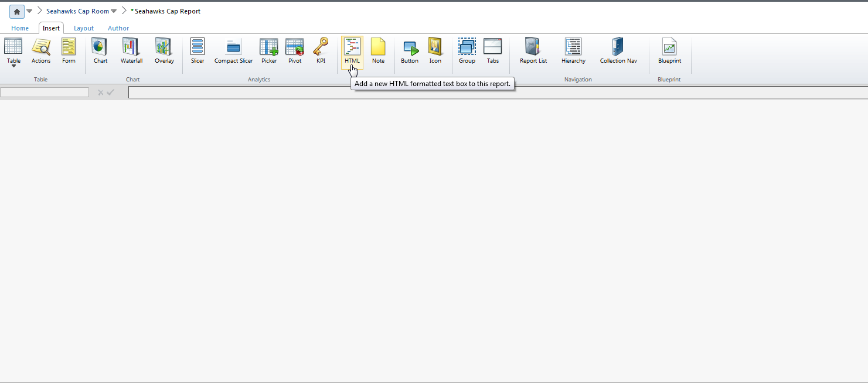Insert a Report List navigation

533,52
